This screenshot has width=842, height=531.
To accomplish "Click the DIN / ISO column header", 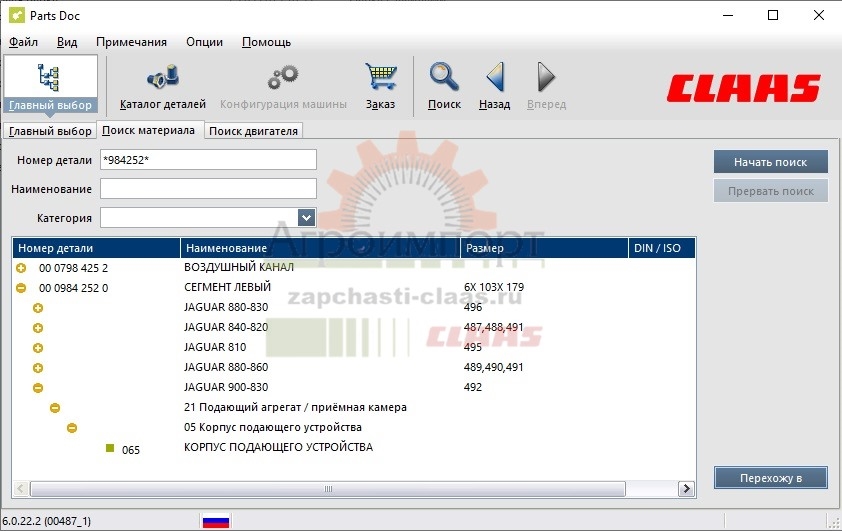I will (662, 248).
